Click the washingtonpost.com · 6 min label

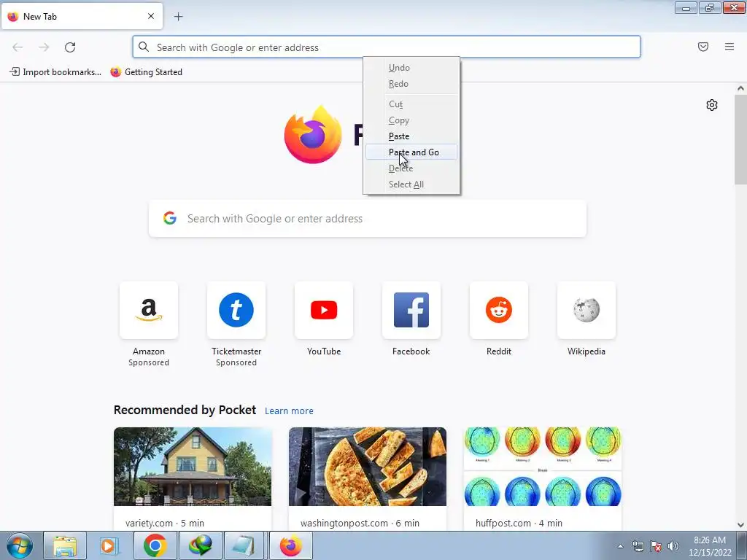[360, 523]
